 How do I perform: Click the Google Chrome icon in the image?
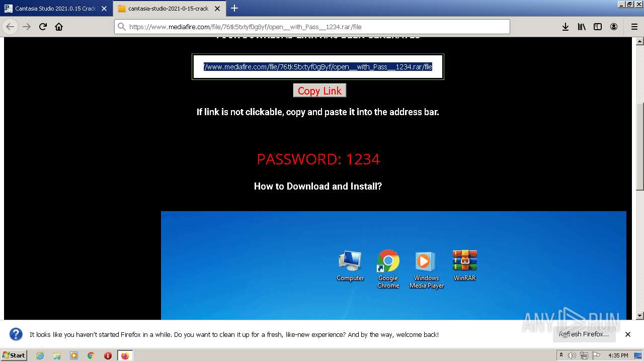(388, 269)
